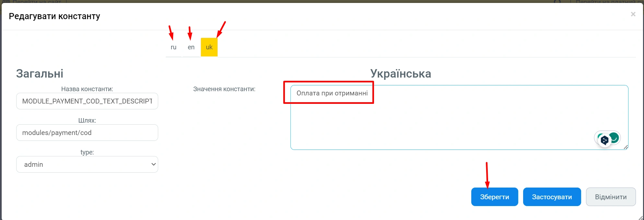Open the type dropdown showing admin
This screenshot has width=644, height=220.
(87, 165)
